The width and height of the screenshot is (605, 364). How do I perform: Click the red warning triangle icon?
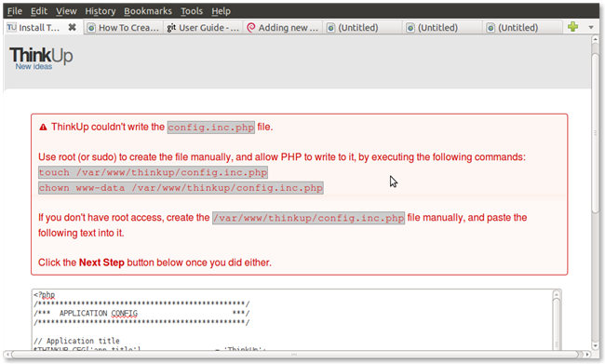[43, 127]
